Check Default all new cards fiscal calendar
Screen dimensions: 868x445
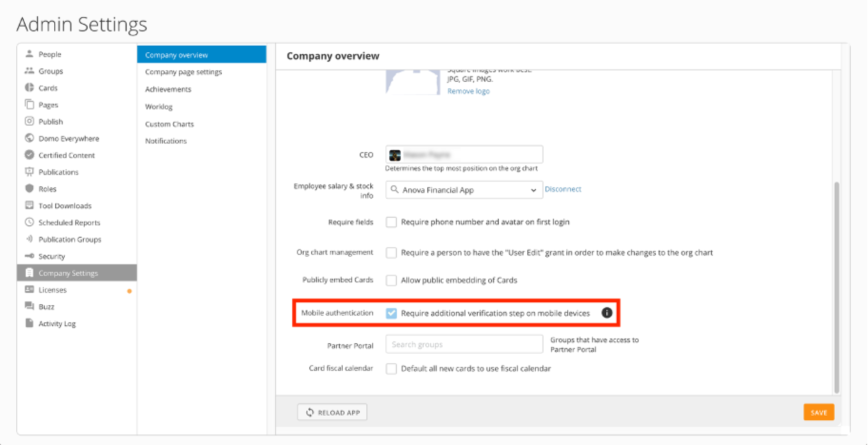coord(391,368)
